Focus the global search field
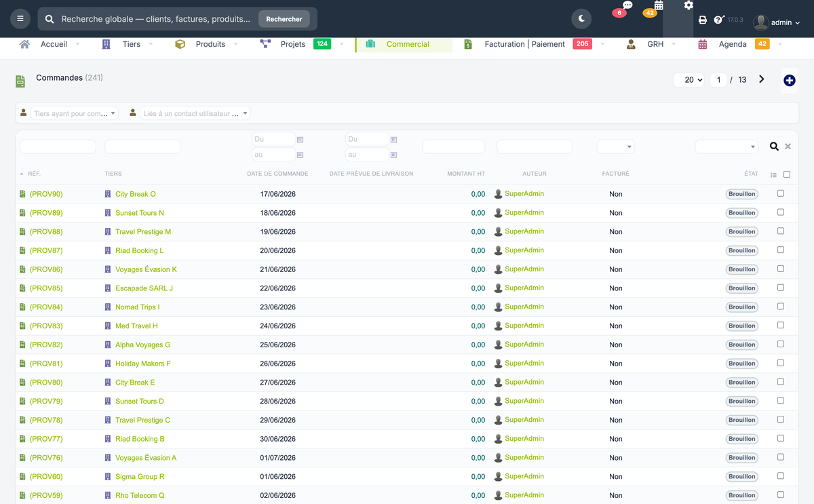814x504 pixels. [156, 19]
